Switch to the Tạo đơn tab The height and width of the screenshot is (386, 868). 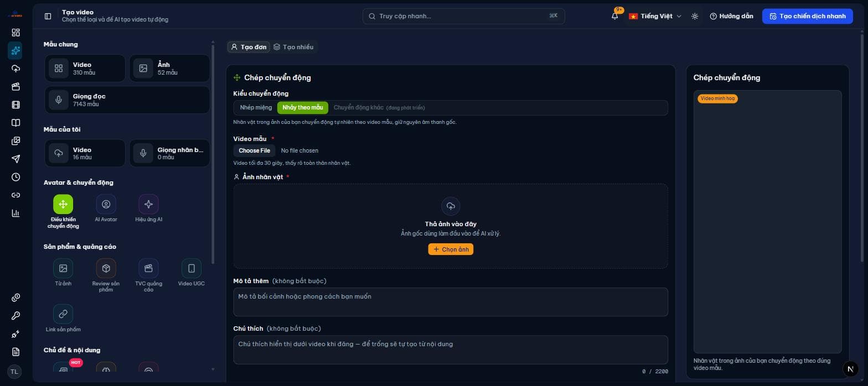coord(249,47)
